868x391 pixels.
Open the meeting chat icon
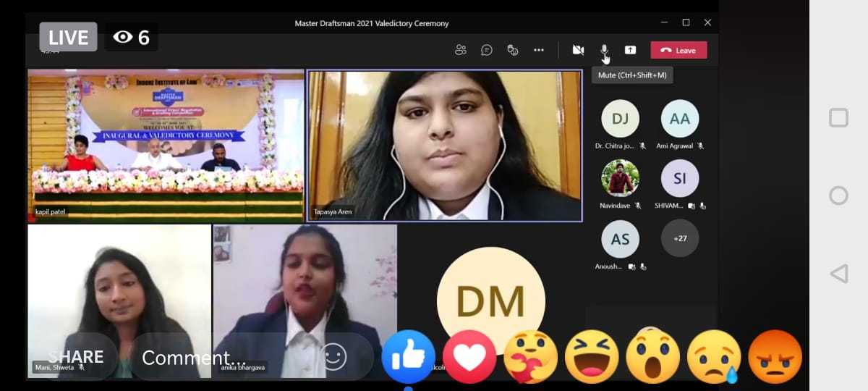point(487,50)
